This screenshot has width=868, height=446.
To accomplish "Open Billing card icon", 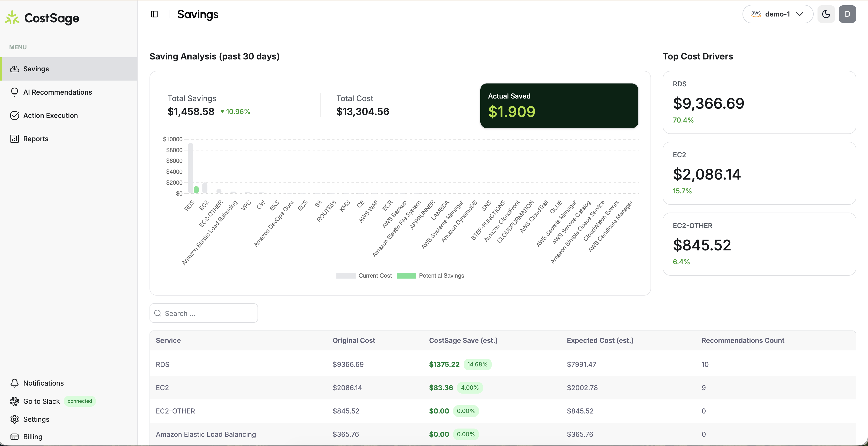I will 15,437.
